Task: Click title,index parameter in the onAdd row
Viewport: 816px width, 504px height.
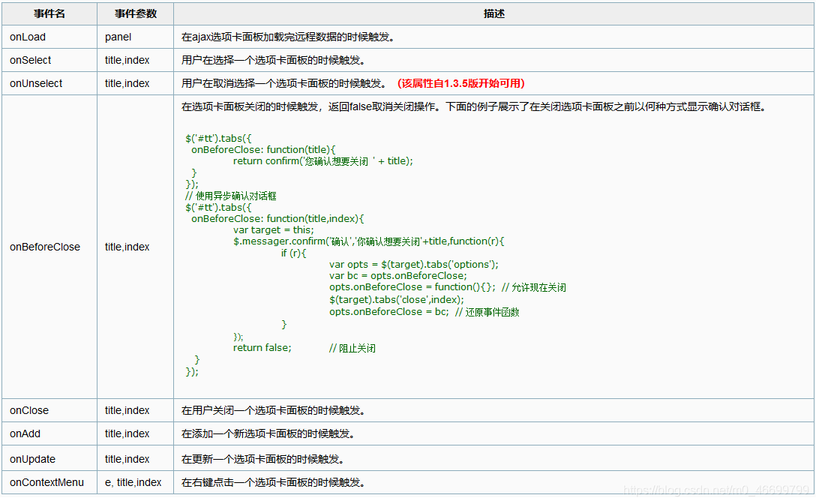Action: click(x=127, y=433)
